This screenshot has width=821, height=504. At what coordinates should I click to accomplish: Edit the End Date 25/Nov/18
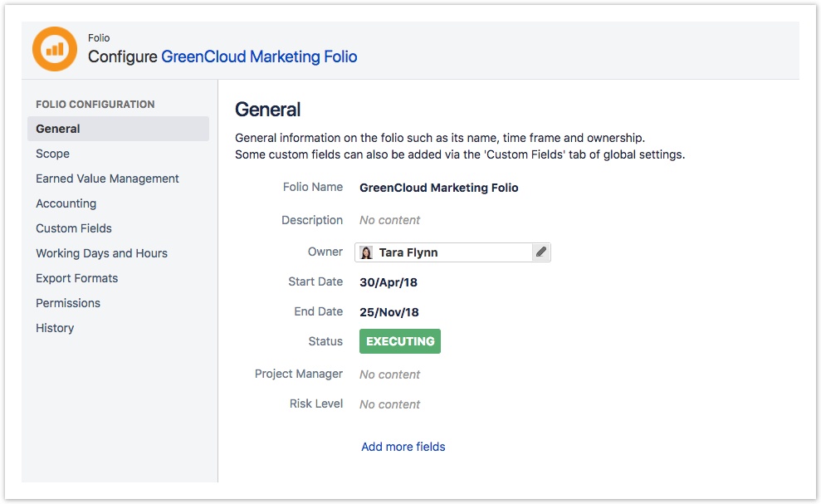[389, 312]
